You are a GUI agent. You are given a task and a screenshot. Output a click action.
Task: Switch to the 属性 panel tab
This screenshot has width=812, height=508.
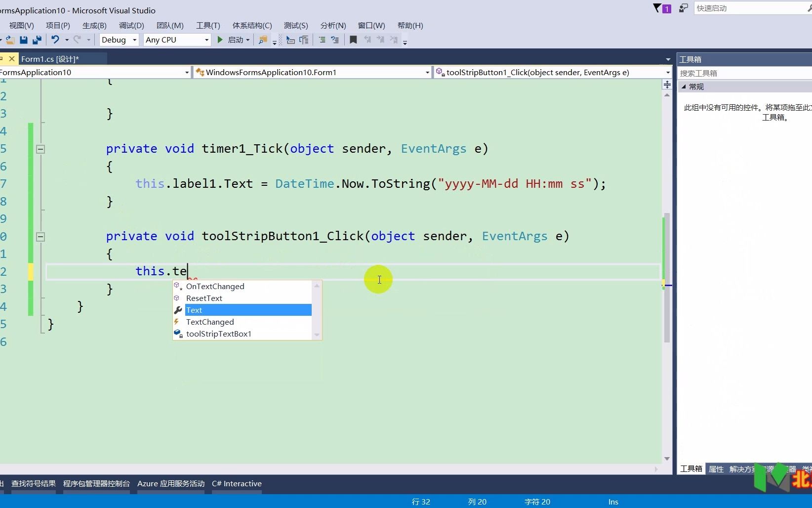(x=716, y=469)
